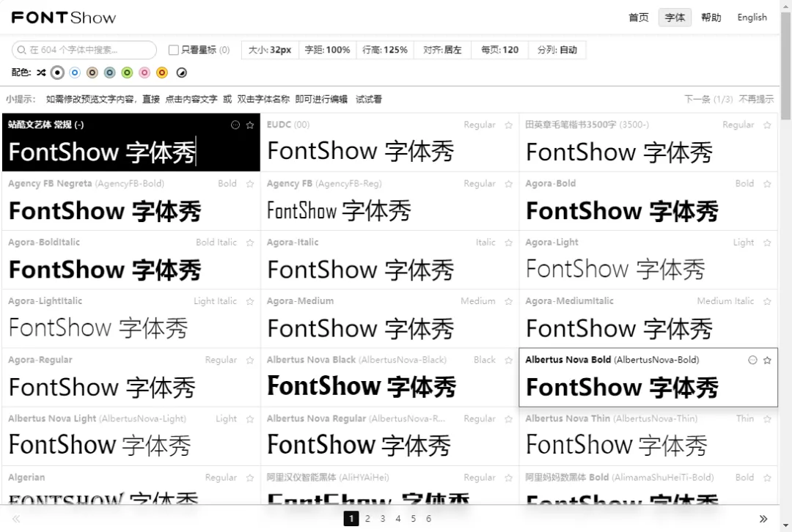Star the Albertus Nova Thin font
Screen dimensions: 792x532
(767, 419)
